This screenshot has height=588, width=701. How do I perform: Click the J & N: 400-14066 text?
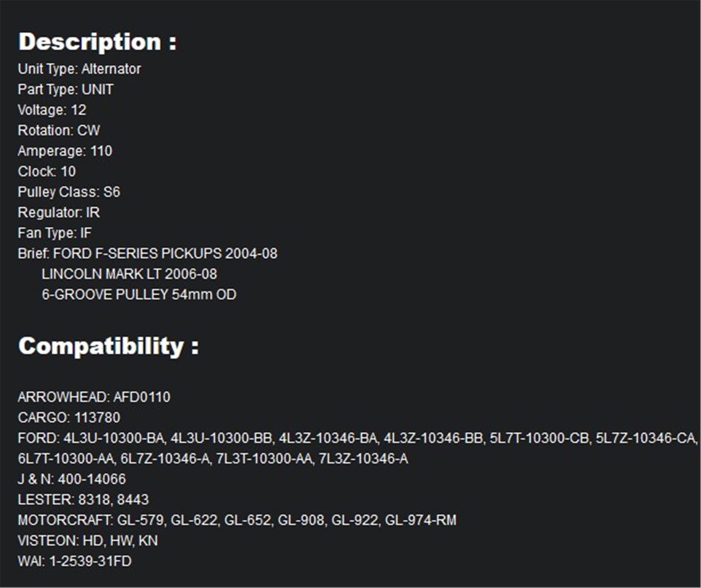pyautogui.click(x=72, y=479)
